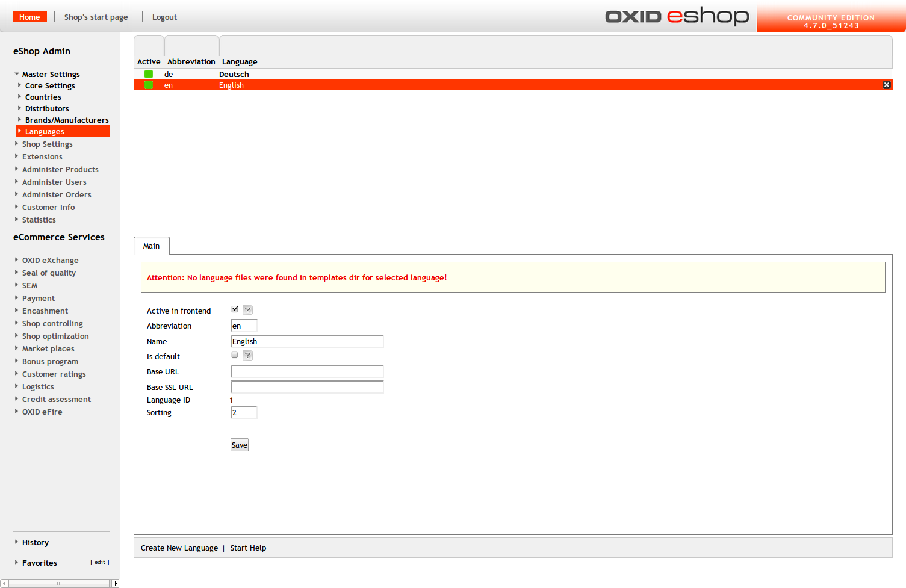Expand Shop Settings in the sidebar
The image size is (906, 588).
[x=47, y=144]
